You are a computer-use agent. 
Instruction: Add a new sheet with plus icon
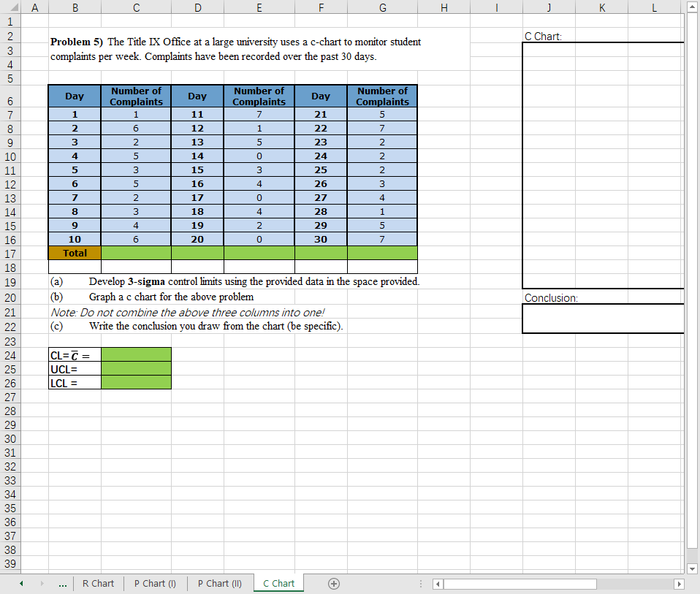[333, 583]
